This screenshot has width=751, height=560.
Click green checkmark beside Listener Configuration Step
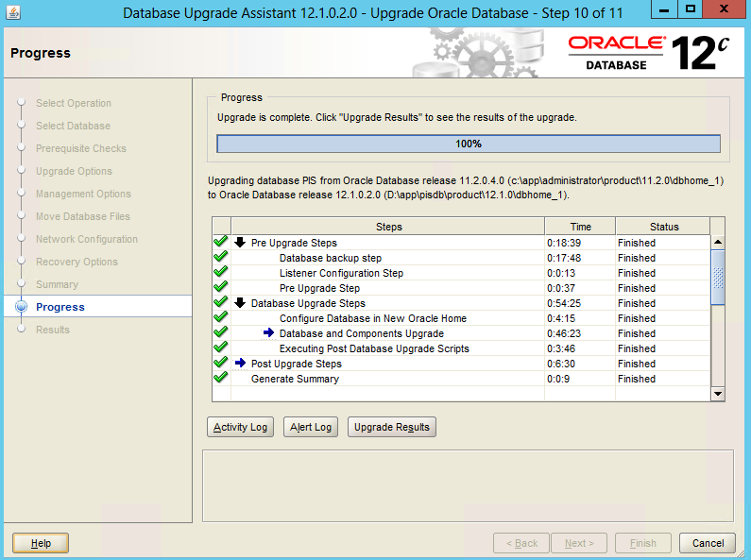tap(221, 273)
